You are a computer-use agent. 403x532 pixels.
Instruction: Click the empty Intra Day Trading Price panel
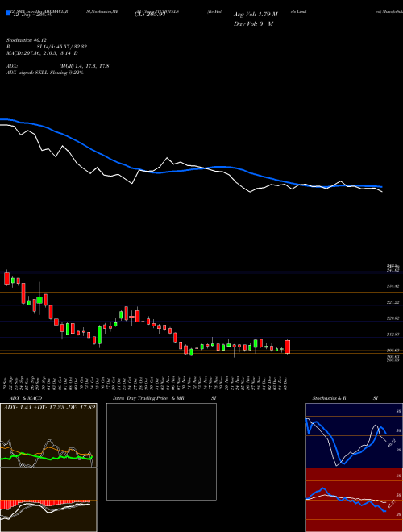click(161, 451)
